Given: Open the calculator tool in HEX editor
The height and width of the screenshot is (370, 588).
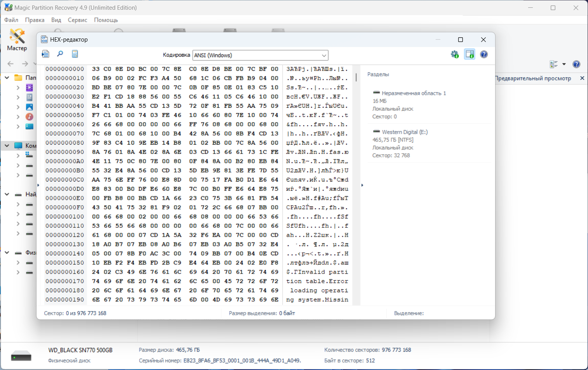Looking at the screenshot, I should pyautogui.click(x=75, y=54).
